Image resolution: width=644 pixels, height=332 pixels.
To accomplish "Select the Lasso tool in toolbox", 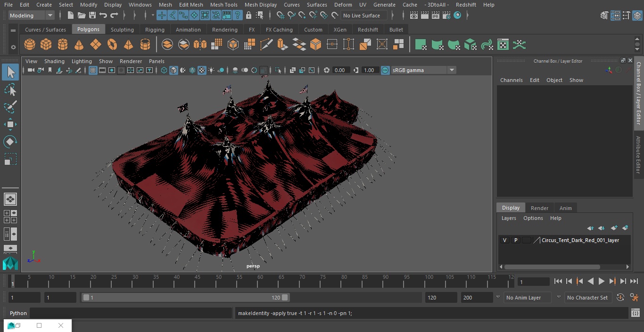I will (10, 89).
